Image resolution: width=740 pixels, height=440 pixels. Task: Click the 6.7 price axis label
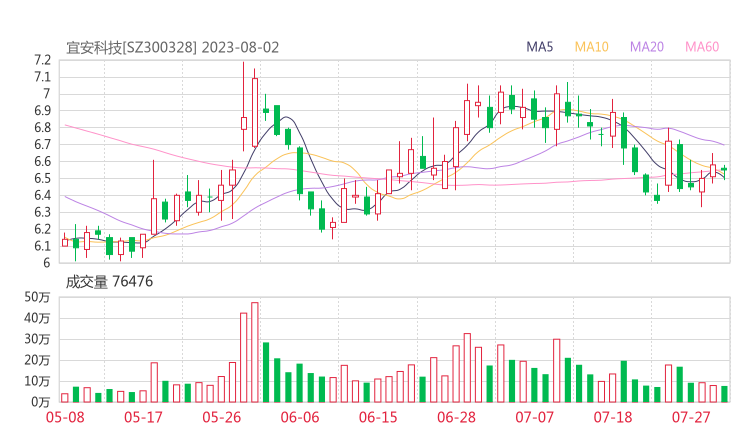pos(42,144)
